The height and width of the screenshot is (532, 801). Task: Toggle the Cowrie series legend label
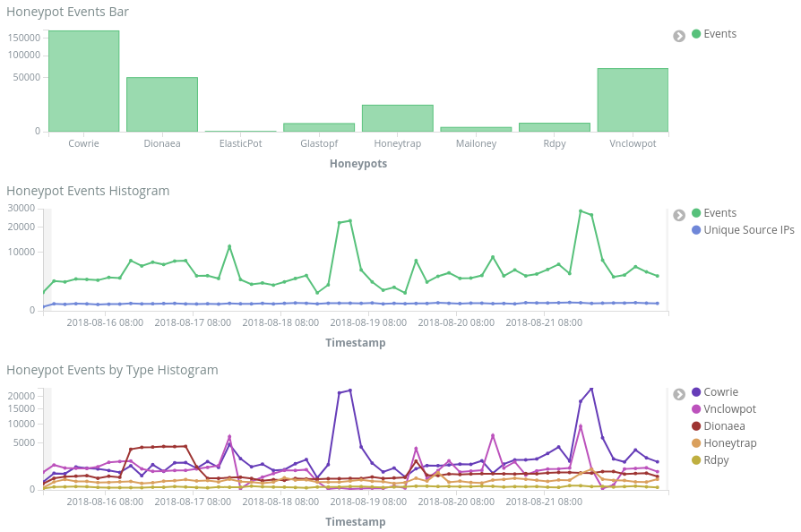click(721, 392)
